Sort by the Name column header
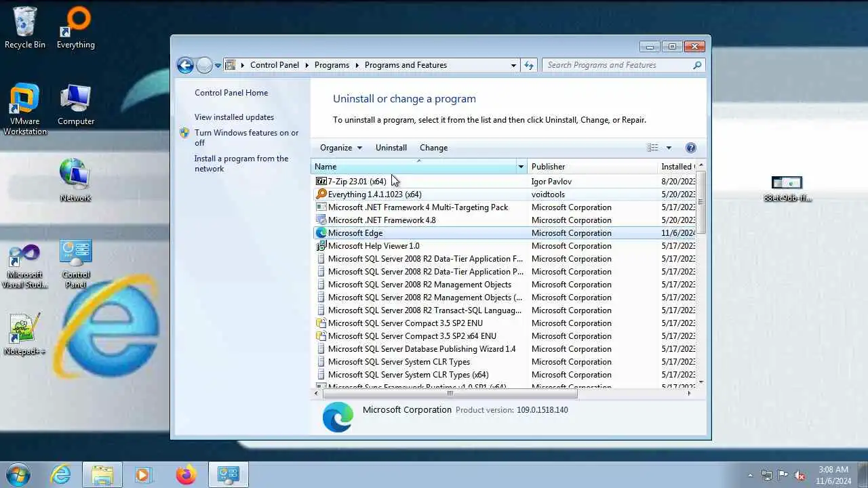The image size is (868, 488). (x=413, y=167)
